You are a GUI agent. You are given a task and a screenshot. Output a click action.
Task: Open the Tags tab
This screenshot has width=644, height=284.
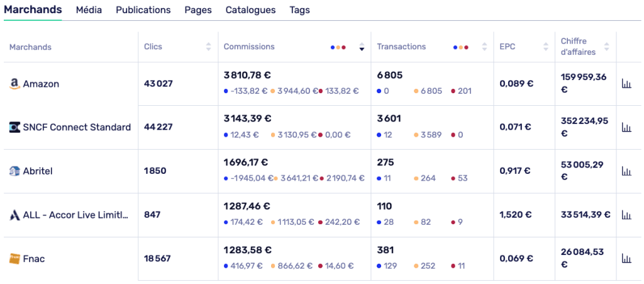tap(300, 10)
